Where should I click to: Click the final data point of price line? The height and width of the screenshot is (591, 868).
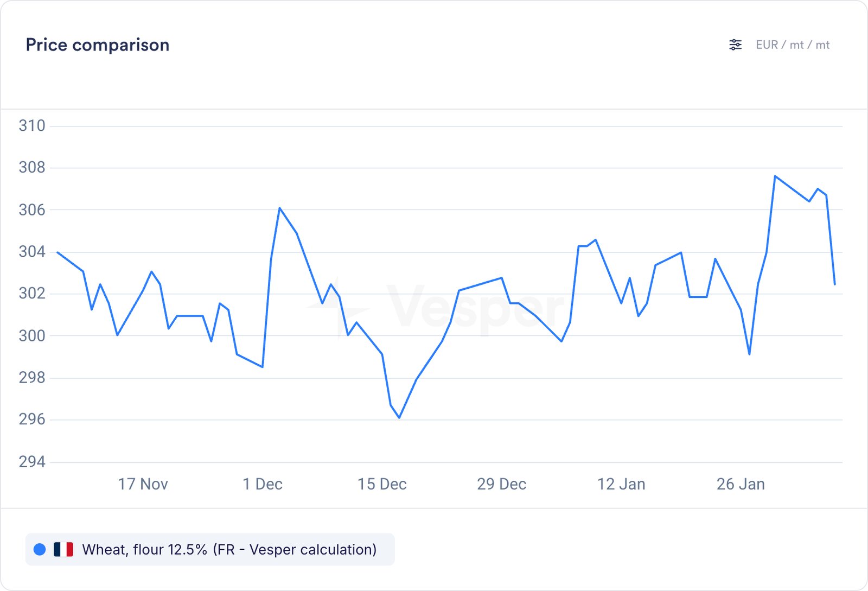point(834,284)
